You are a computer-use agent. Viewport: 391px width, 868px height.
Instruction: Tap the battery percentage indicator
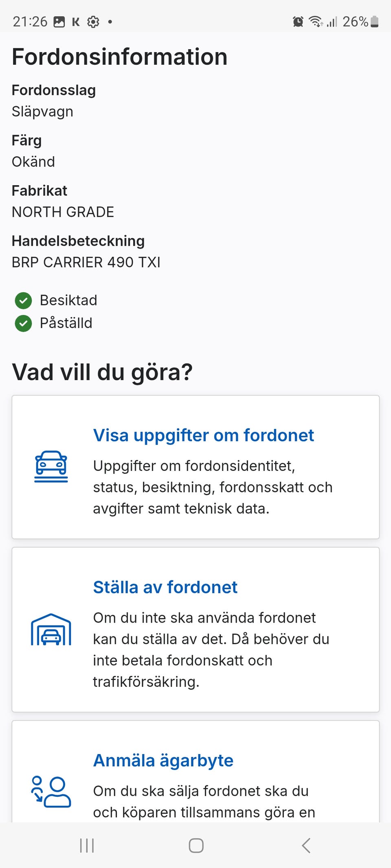(355, 22)
